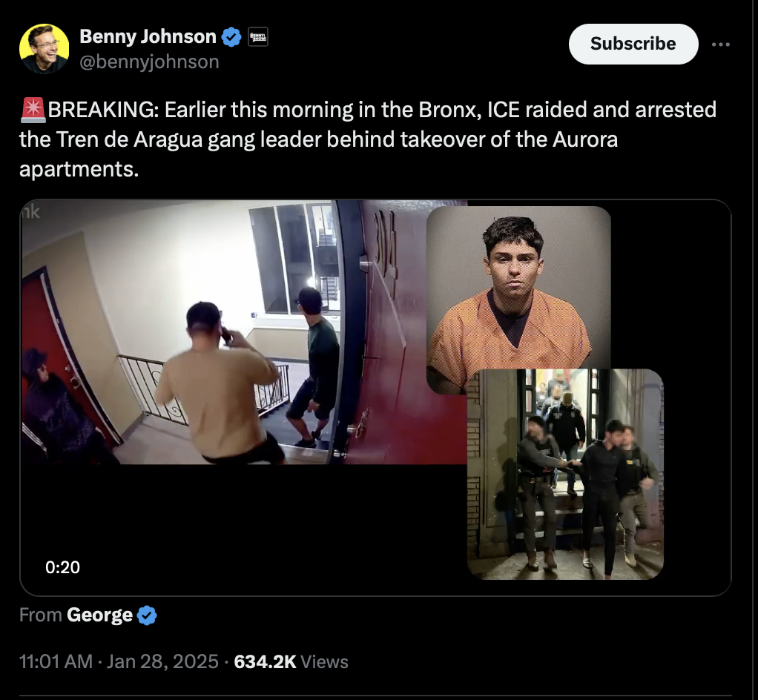The height and width of the screenshot is (700, 758).
Task: Open Benny Johnson's profile avatar
Action: [x=44, y=49]
